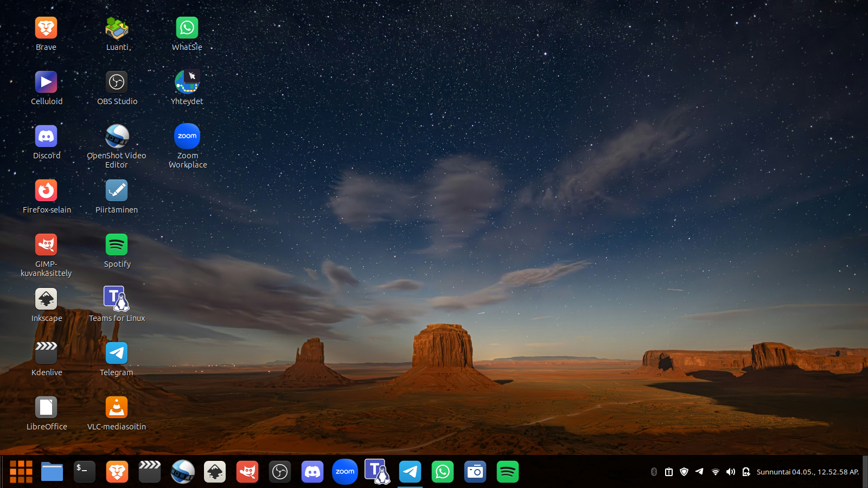Viewport: 868px width, 488px height.
Task: Open battery power status tray icon
Action: 746,472
